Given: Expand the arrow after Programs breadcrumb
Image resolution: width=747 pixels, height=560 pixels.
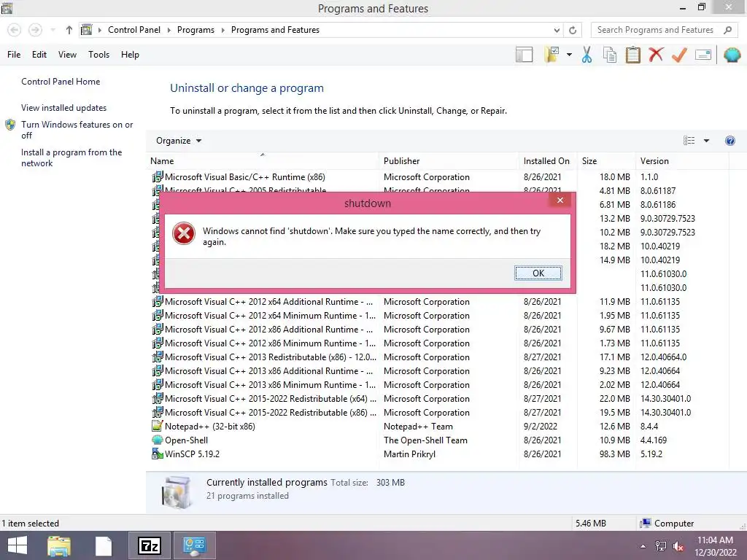Looking at the screenshot, I should tap(222, 30).
